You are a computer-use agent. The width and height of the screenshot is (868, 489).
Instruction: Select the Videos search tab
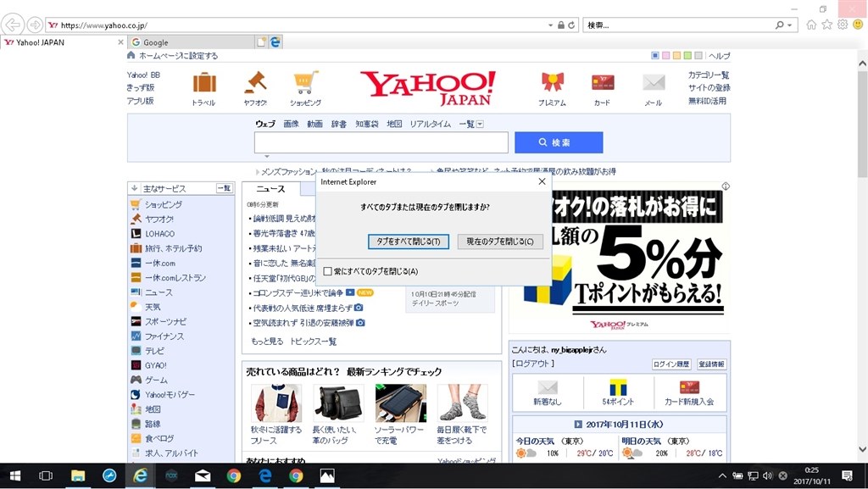click(x=315, y=124)
